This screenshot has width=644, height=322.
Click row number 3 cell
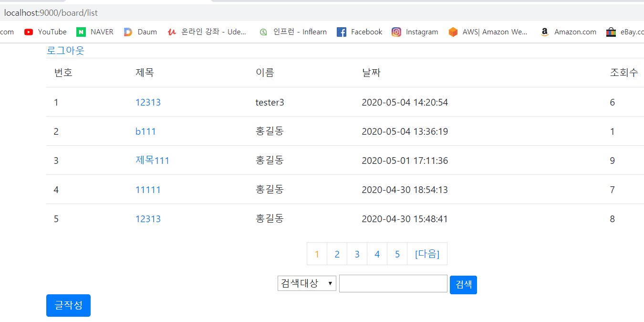coord(56,161)
